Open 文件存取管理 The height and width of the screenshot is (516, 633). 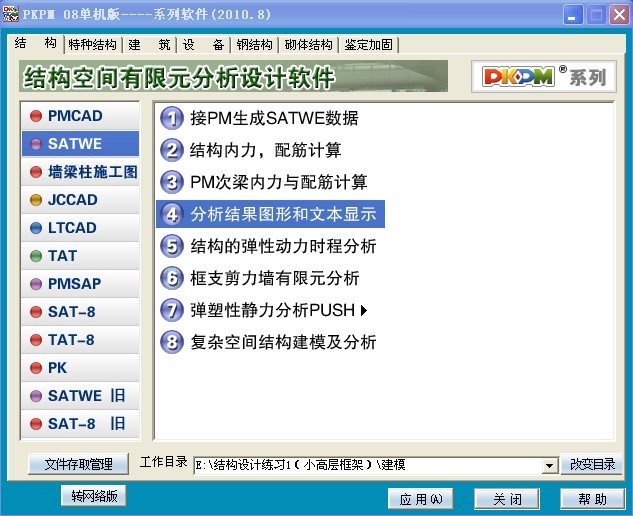coord(78,464)
